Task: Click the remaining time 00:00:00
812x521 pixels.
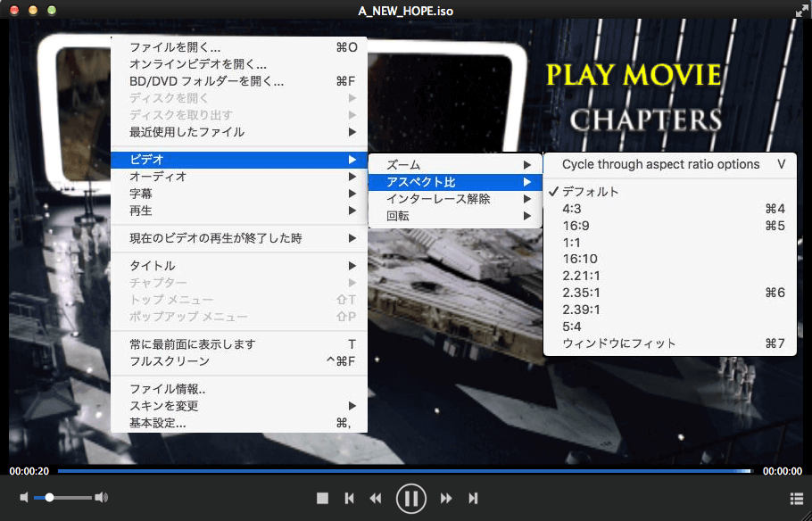Action: [783, 471]
